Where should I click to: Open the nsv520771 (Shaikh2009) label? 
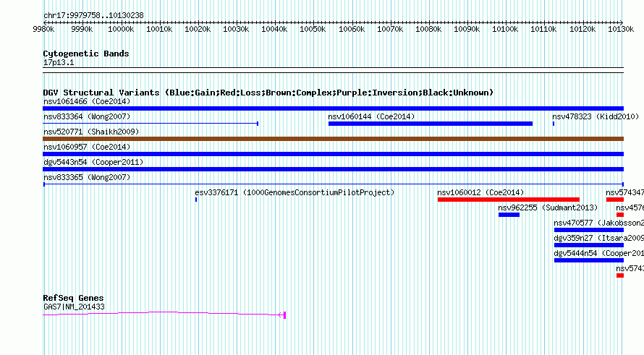tap(91, 132)
